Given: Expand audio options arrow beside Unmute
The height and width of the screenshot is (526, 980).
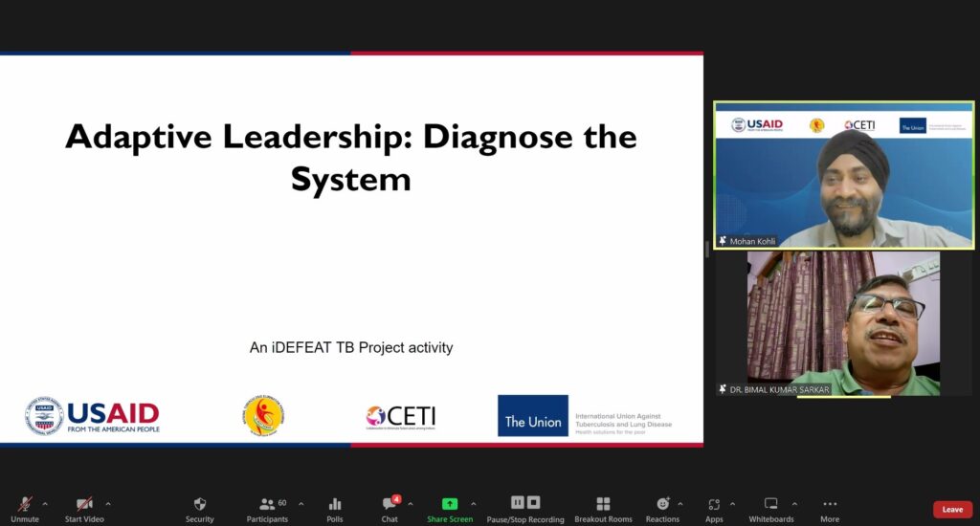Looking at the screenshot, I should pos(45,504).
